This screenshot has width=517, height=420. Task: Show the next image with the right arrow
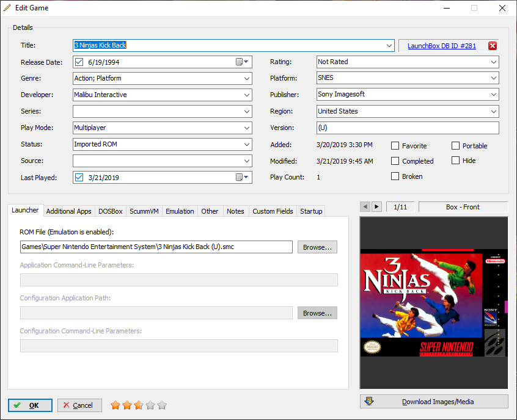tap(376, 207)
